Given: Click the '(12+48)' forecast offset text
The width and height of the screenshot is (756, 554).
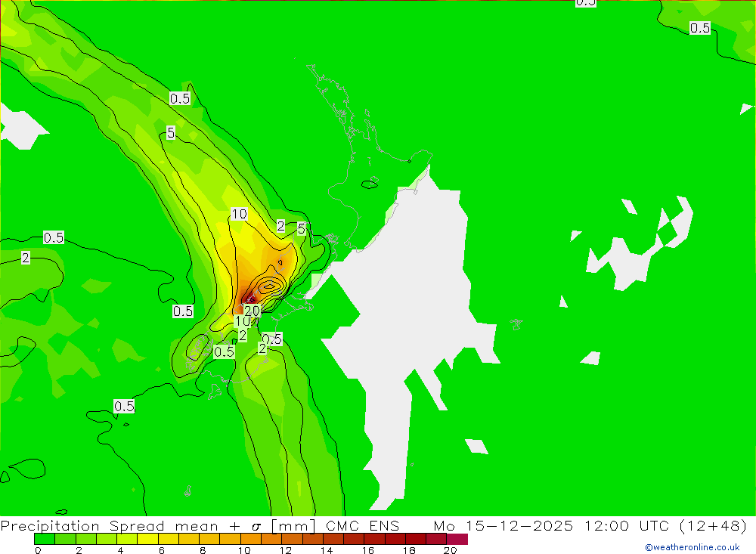Looking at the screenshot, I should pyautogui.click(x=713, y=525).
